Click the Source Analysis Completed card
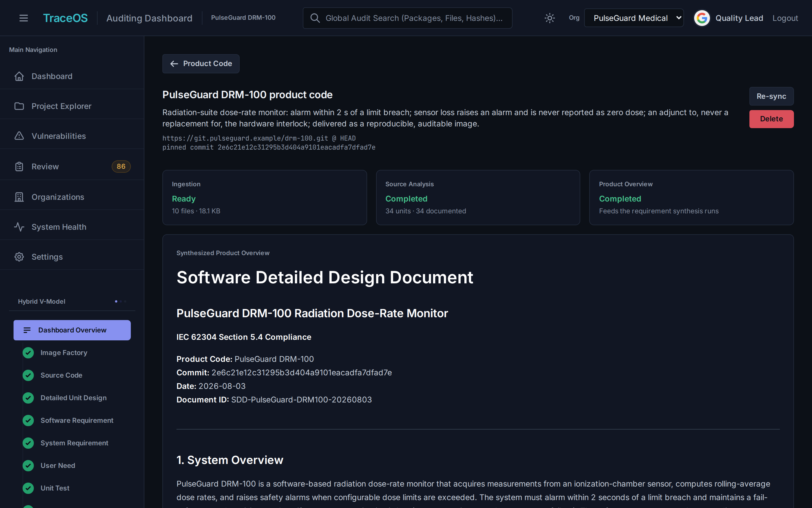The height and width of the screenshot is (508, 812). [x=478, y=198]
